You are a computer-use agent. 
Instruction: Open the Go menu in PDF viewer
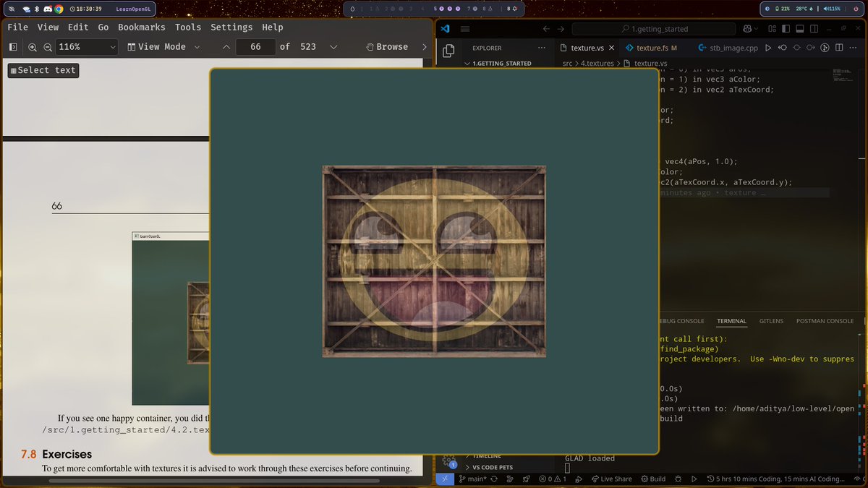103,27
